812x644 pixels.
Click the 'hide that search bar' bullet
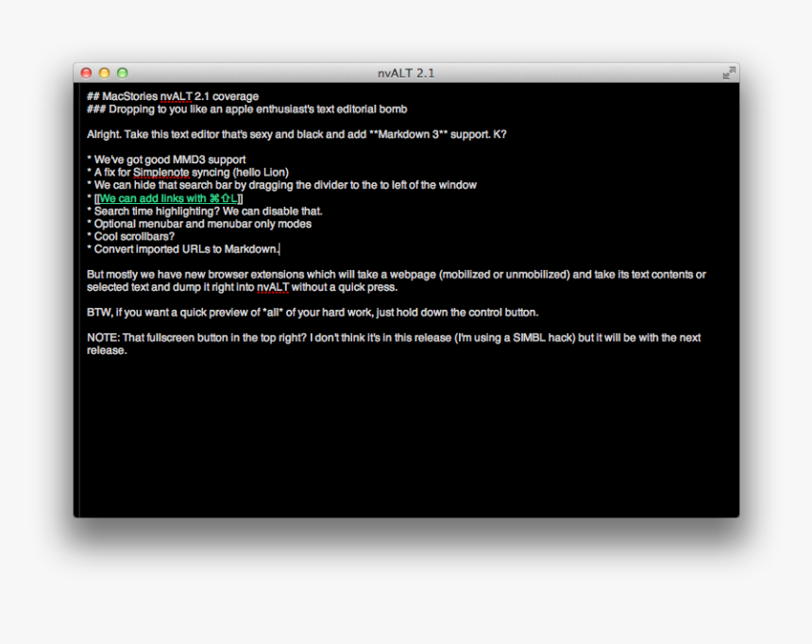(285, 185)
